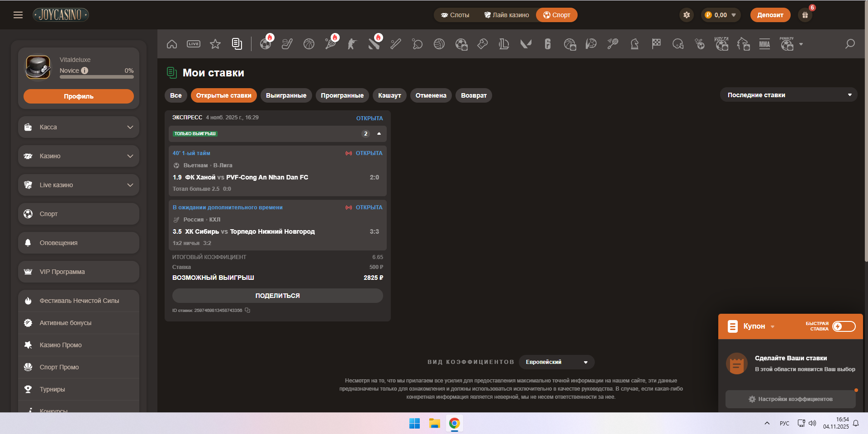Switch to the Выигранные bets tab
Screen dimensions: 868x434
tap(286, 95)
